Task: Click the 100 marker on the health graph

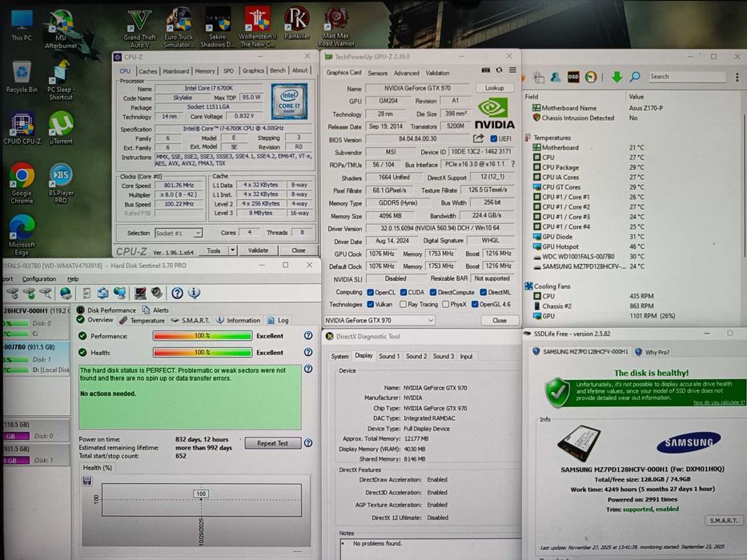Action: pyautogui.click(x=201, y=494)
